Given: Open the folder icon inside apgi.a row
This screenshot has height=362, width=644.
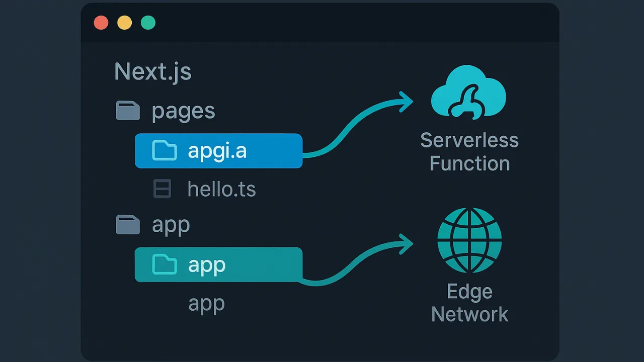Looking at the screenshot, I should [x=165, y=150].
